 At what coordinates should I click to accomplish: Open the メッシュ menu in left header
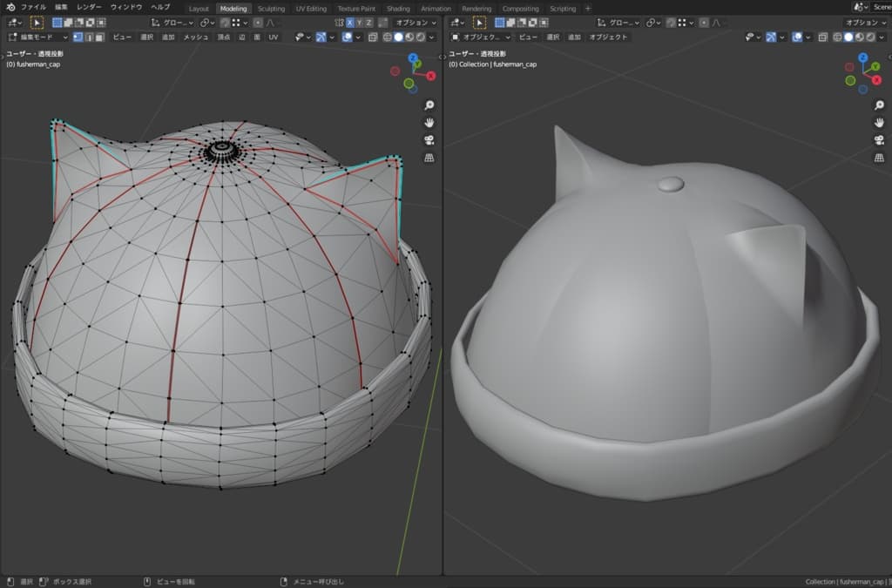pos(195,37)
